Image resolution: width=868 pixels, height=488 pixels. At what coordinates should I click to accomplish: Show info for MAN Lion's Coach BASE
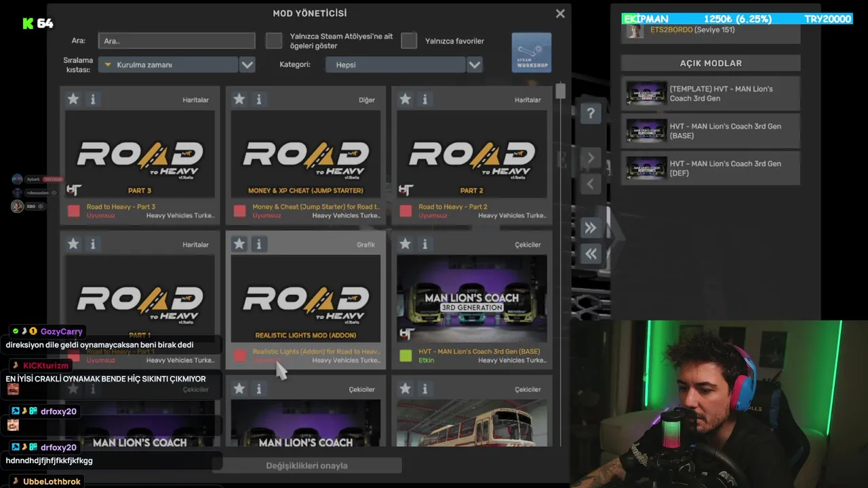[425, 244]
